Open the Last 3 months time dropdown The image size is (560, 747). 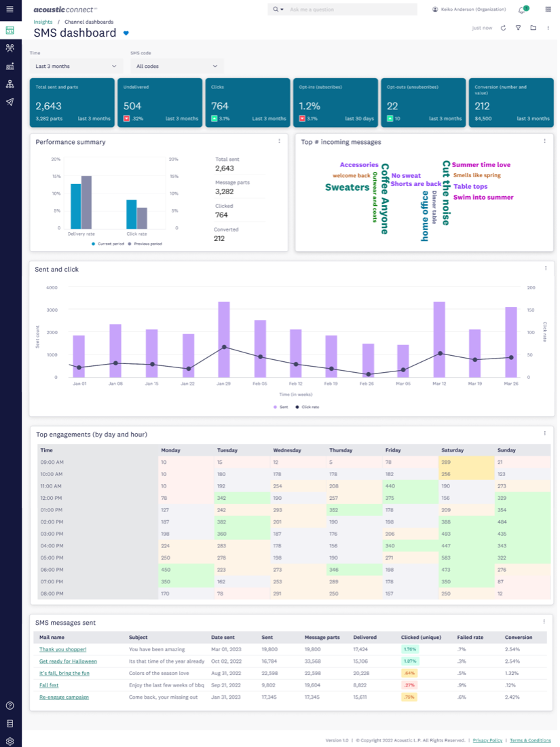[x=75, y=66]
